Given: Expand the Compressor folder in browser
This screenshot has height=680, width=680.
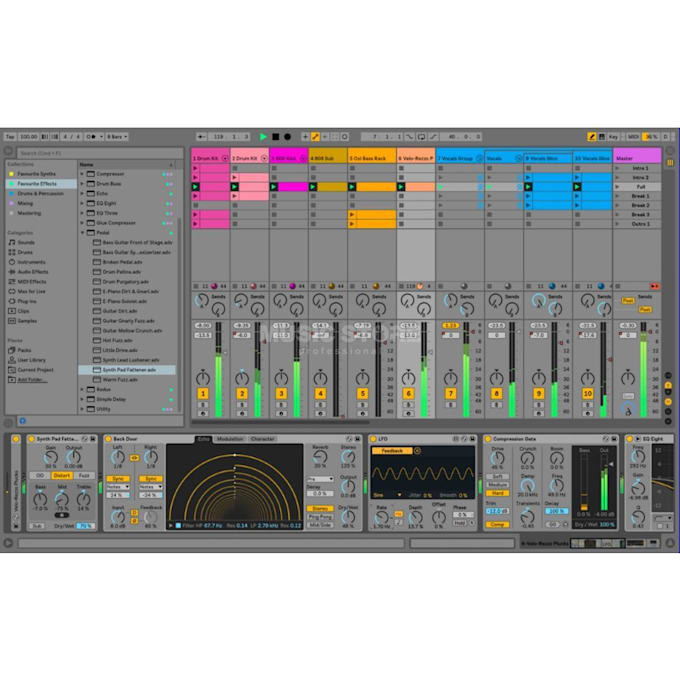Looking at the screenshot, I should 83,174.
